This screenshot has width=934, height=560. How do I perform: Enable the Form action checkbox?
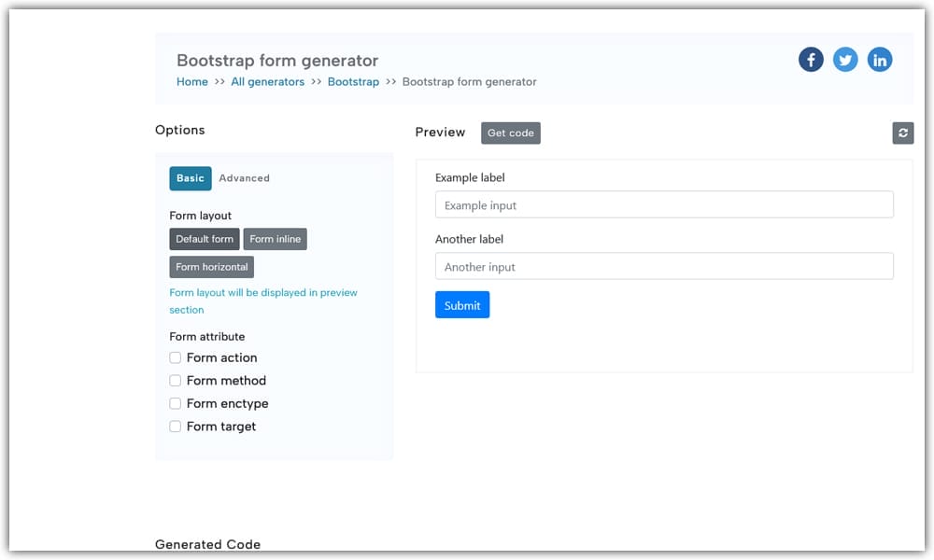click(x=175, y=357)
